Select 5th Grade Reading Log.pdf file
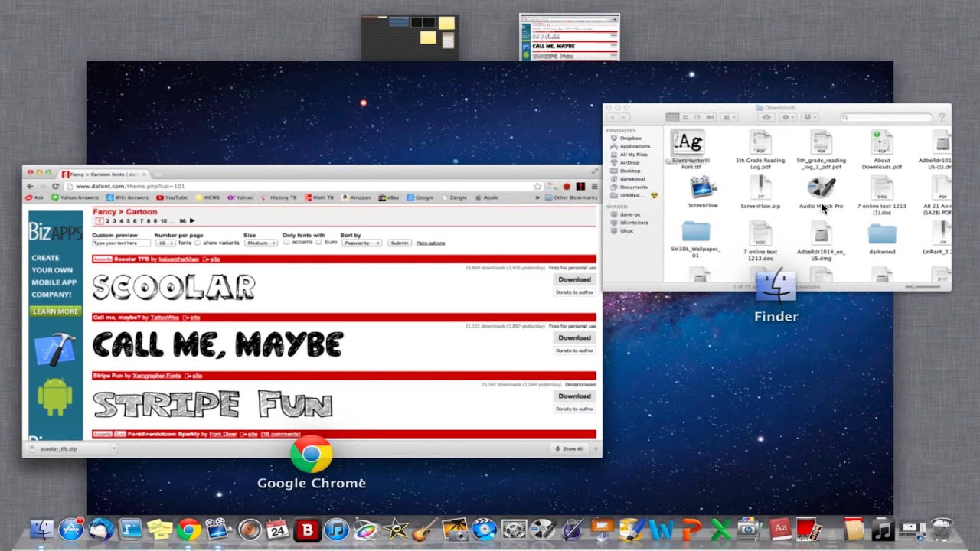This screenshot has height=551, width=980. coord(760,149)
